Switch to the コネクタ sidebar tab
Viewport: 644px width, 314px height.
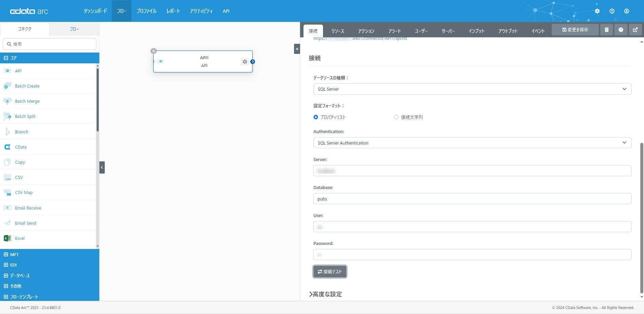point(25,29)
